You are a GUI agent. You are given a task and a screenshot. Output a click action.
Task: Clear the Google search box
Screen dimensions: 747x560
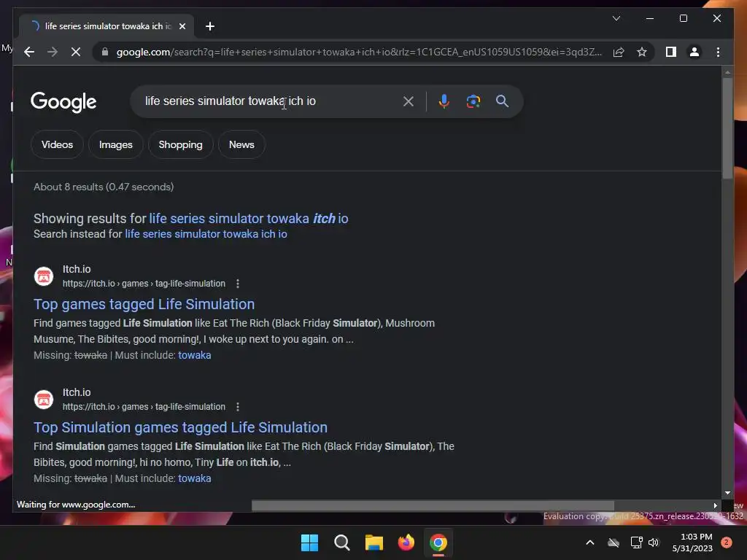coord(409,101)
